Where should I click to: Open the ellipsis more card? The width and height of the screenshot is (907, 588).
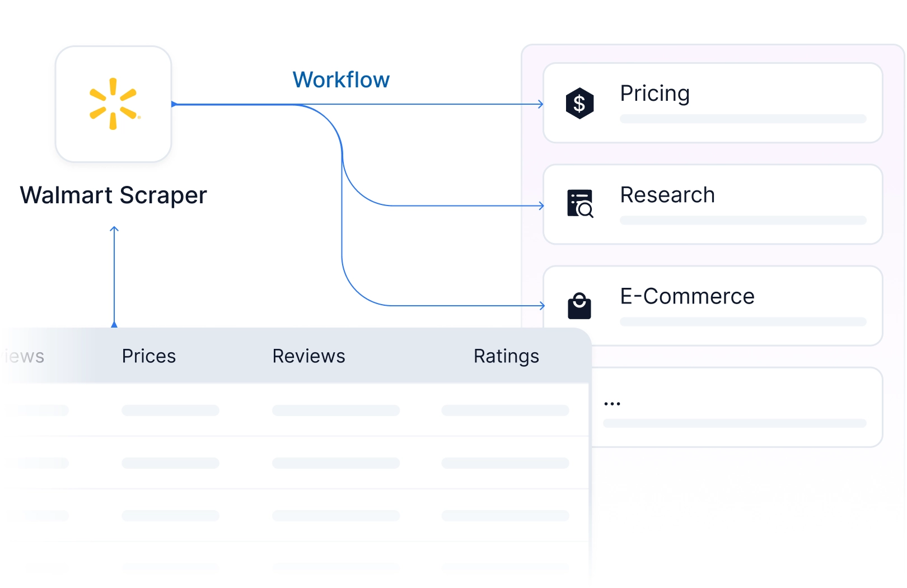coord(736,407)
